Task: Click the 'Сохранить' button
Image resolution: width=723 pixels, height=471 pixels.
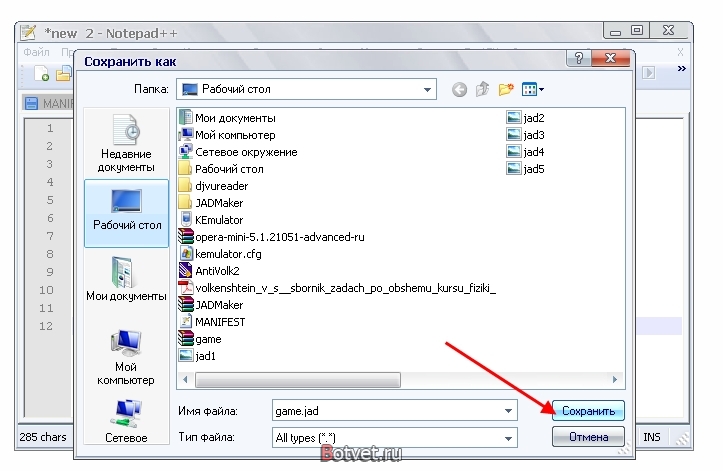Action: point(588,411)
